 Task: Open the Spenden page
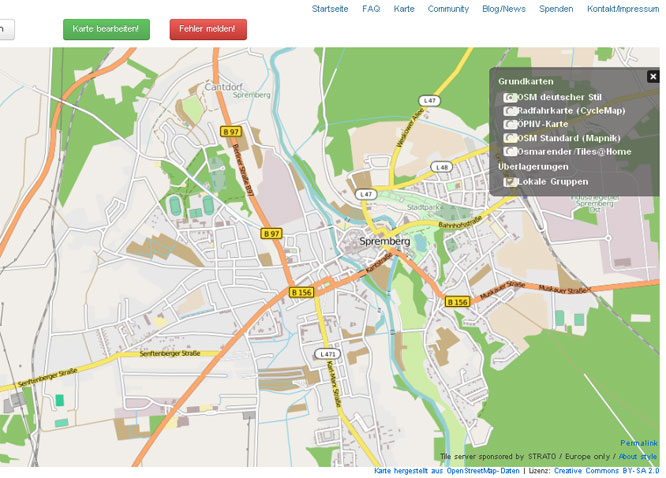(x=556, y=9)
